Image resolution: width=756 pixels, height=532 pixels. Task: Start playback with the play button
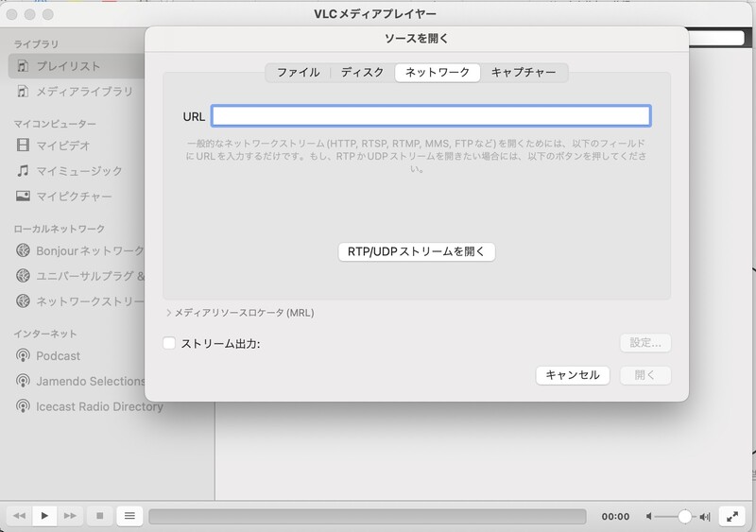(44, 516)
